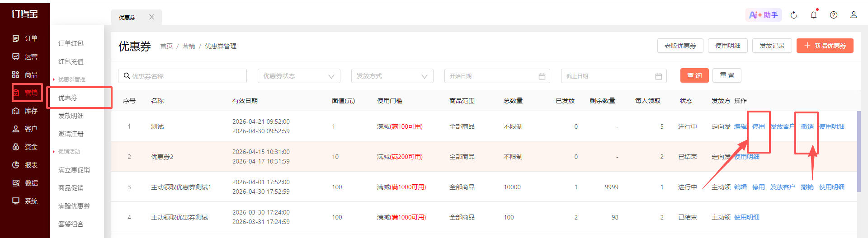
Task: Click 编辑 for the 测试 coupon
Action: click(x=741, y=126)
